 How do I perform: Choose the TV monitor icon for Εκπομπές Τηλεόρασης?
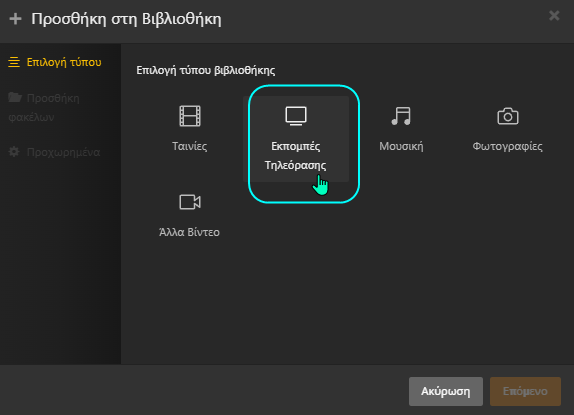coord(296,116)
